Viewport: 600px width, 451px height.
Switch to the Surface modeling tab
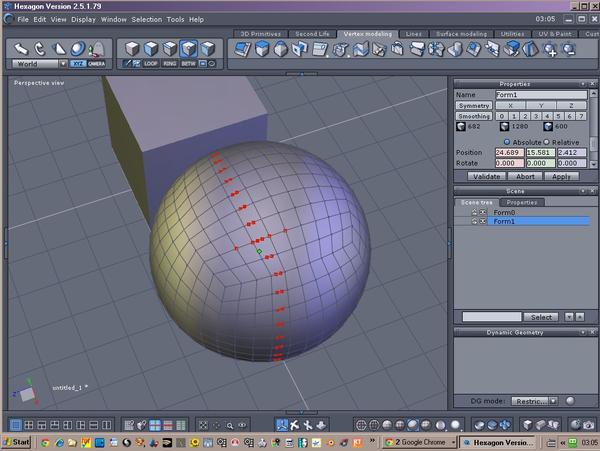tap(461, 34)
